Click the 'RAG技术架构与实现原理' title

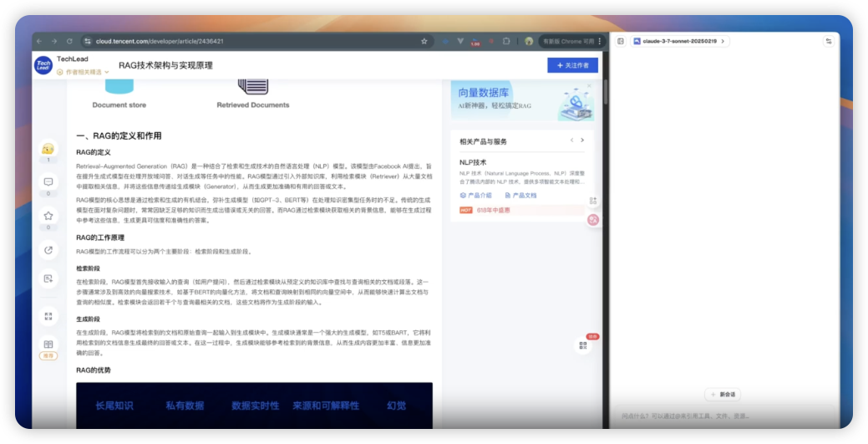coord(165,65)
